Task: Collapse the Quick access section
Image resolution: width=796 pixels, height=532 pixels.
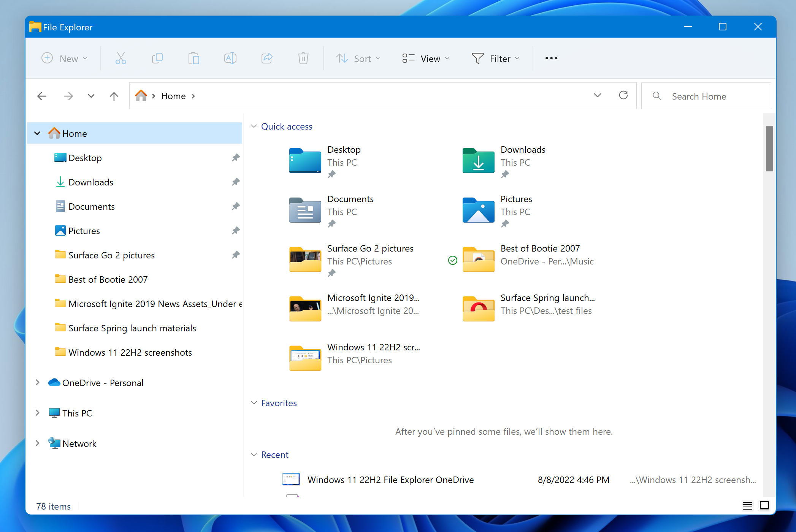Action: (x=254, y=126)
